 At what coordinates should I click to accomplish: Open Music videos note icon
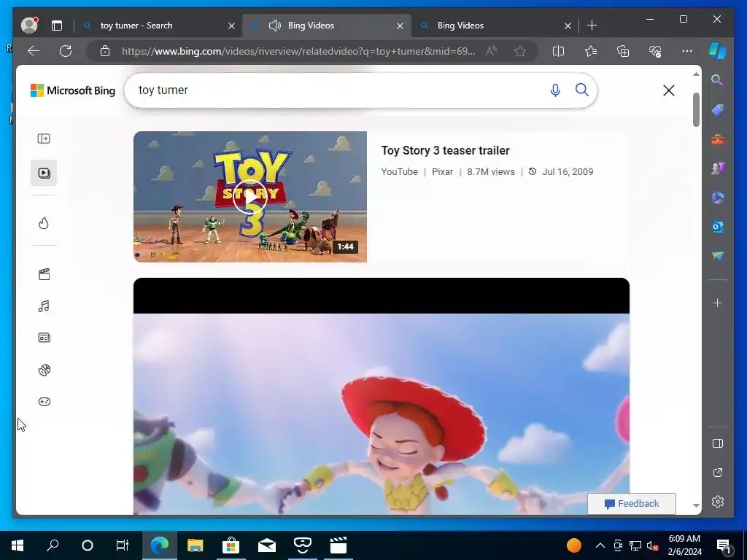(x=44, y=306)
